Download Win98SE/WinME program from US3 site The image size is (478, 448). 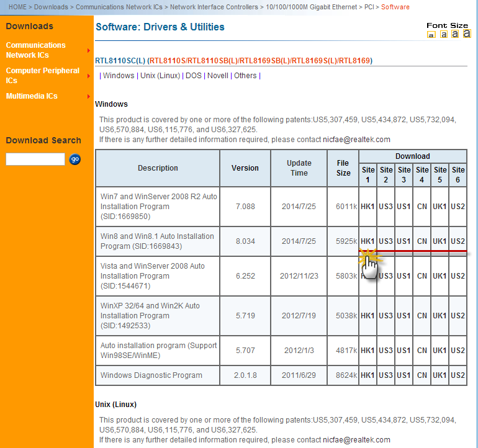(386, 351)
